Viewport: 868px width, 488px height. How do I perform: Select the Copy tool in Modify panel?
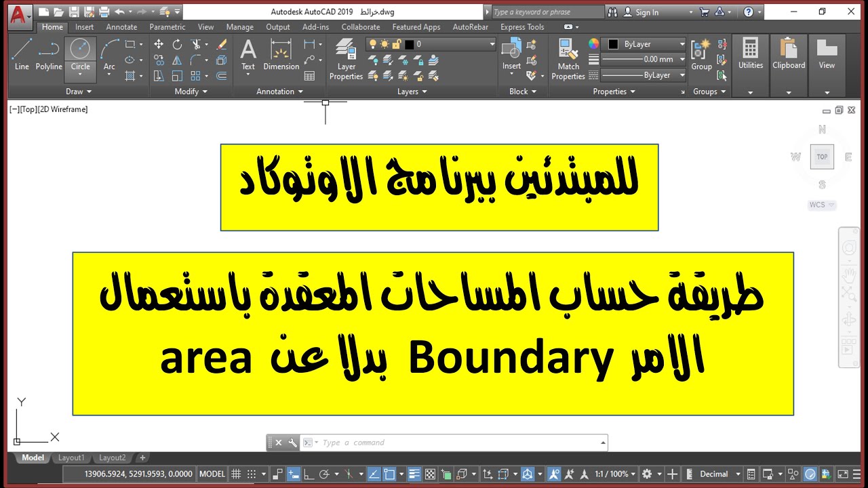tap(159, 60)
